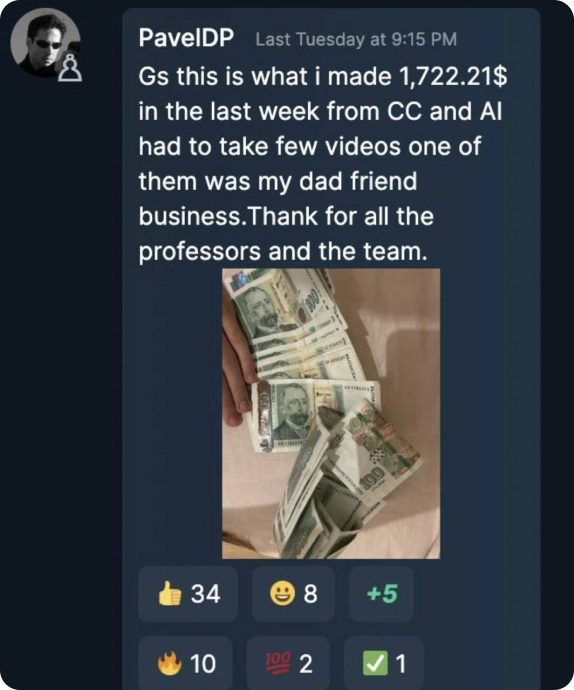574x690 pixels.
Task: Click the reaction count 34
Action: [205, 594]
